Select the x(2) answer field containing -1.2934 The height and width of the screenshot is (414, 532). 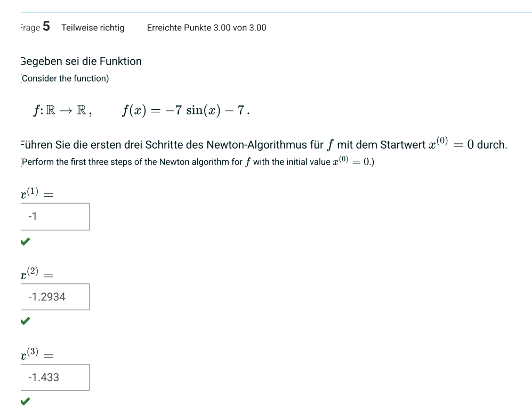(x=55, y=297)
